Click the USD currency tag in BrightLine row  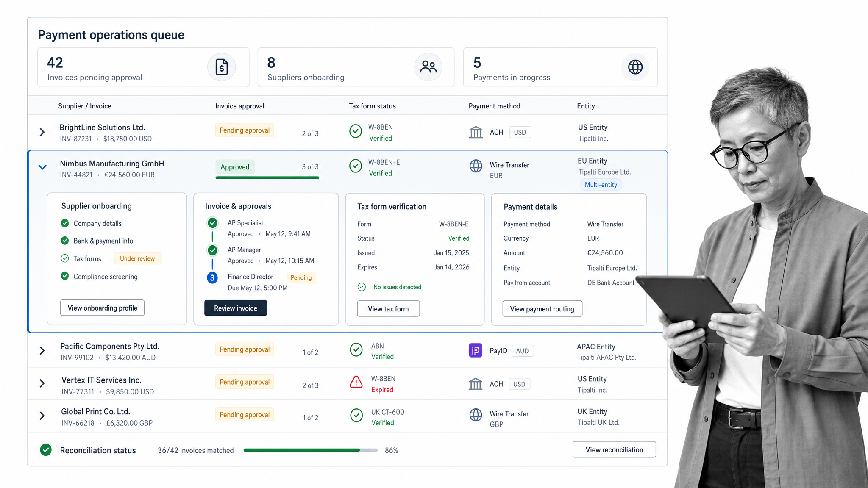[520, 132]
